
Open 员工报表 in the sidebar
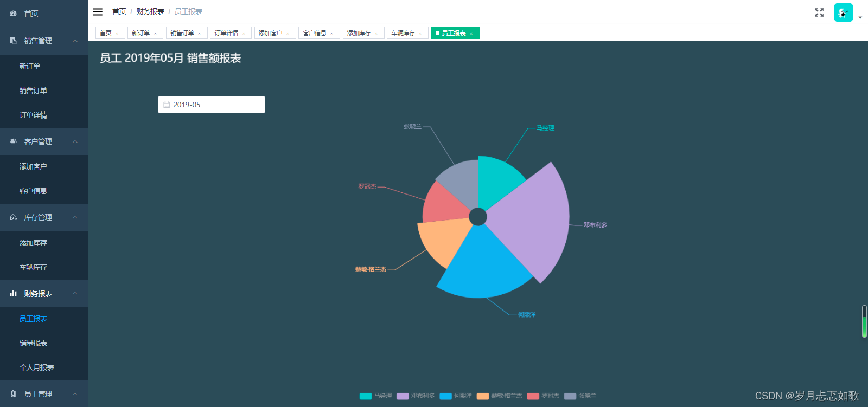(44, 319)
